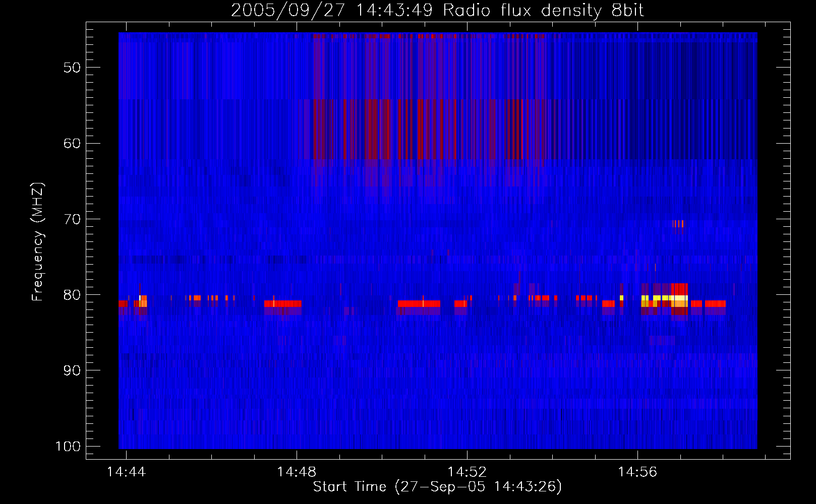
Task: Click the small orange spot near 70 MHz
Action: (678, 224)
